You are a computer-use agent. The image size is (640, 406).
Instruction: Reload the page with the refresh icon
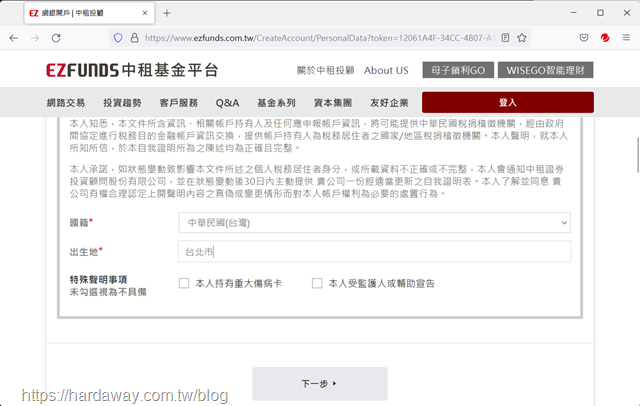(56, 38)
